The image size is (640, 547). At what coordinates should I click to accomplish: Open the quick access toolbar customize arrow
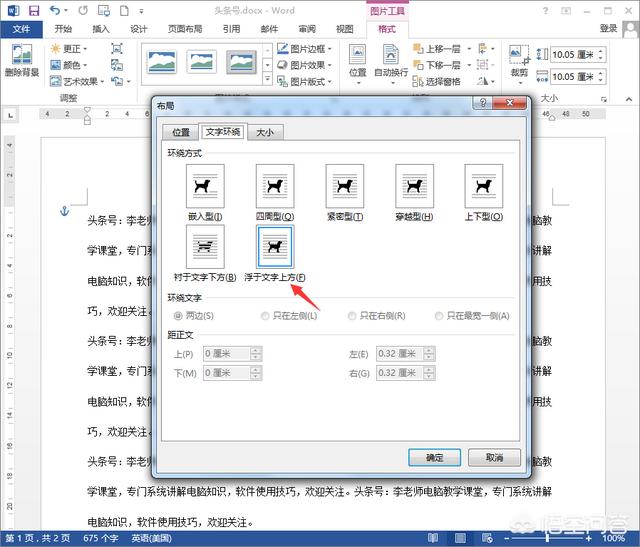pyautogui.click(x=141, y=11)
